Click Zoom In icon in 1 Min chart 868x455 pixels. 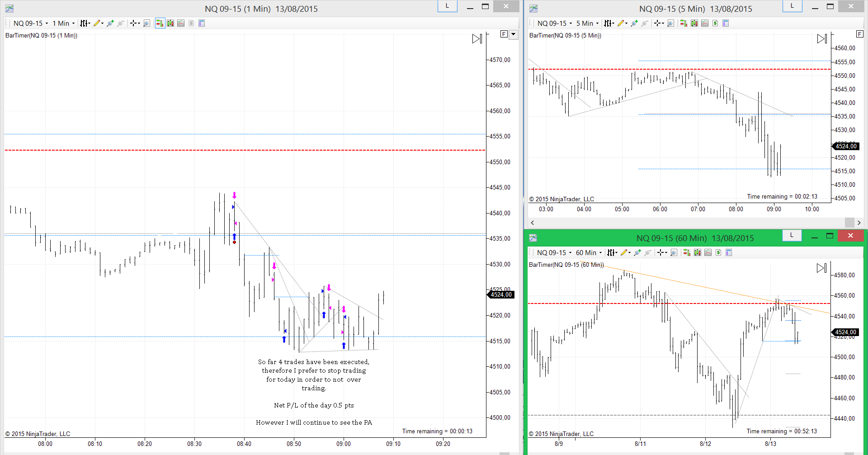(x=110, y=23)
